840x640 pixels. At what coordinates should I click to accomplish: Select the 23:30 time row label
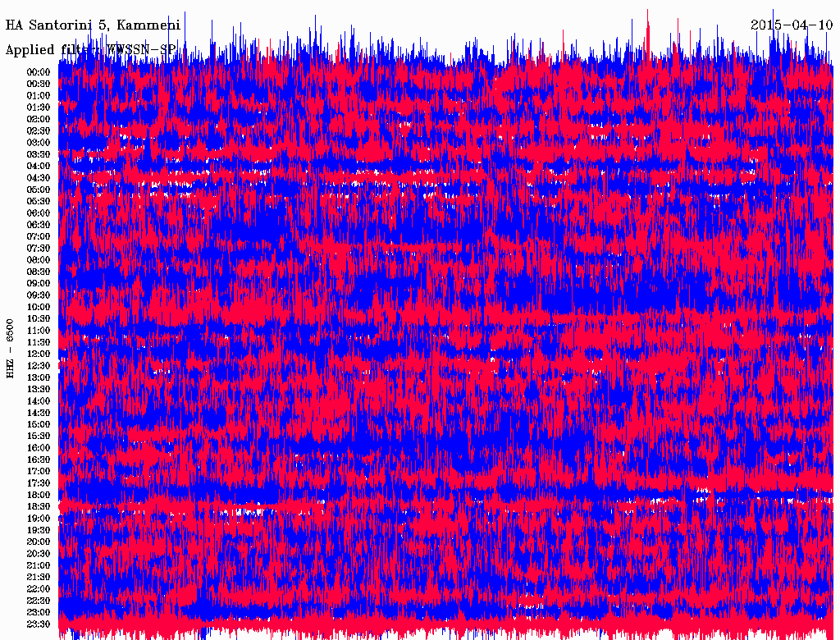click(39, 624)
